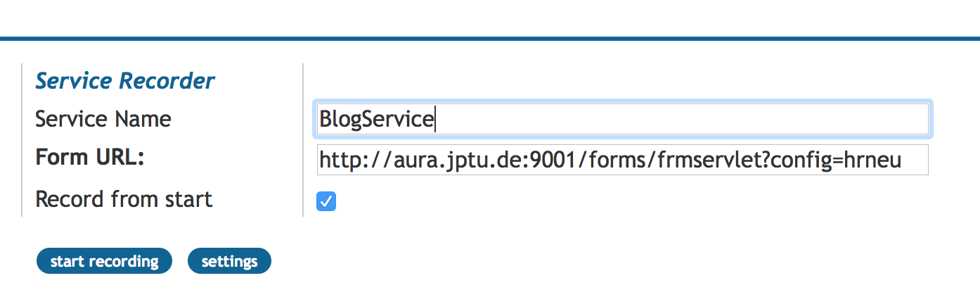Click the blue horizontal divider line
980x297 pixels.
click(490, 38)
